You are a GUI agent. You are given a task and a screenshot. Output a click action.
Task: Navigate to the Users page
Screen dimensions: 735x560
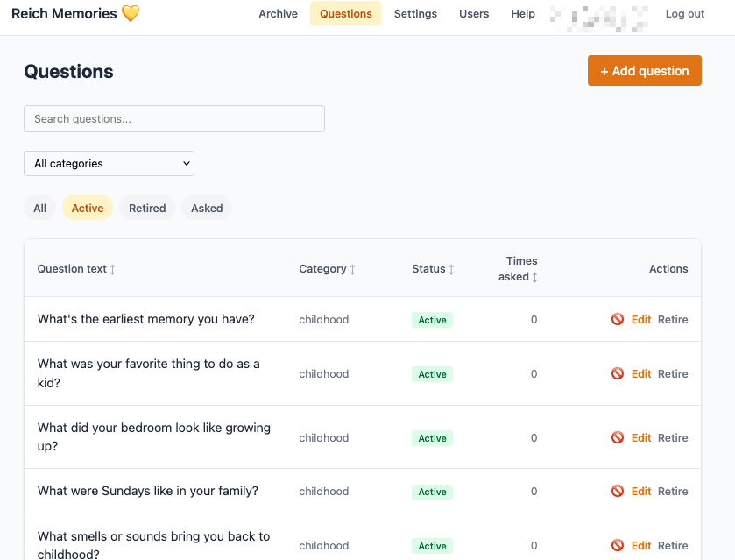coord(474,14)
